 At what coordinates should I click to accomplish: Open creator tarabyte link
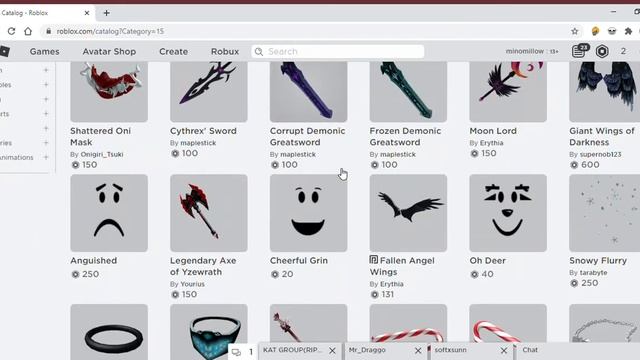click(x=593, y=272)
